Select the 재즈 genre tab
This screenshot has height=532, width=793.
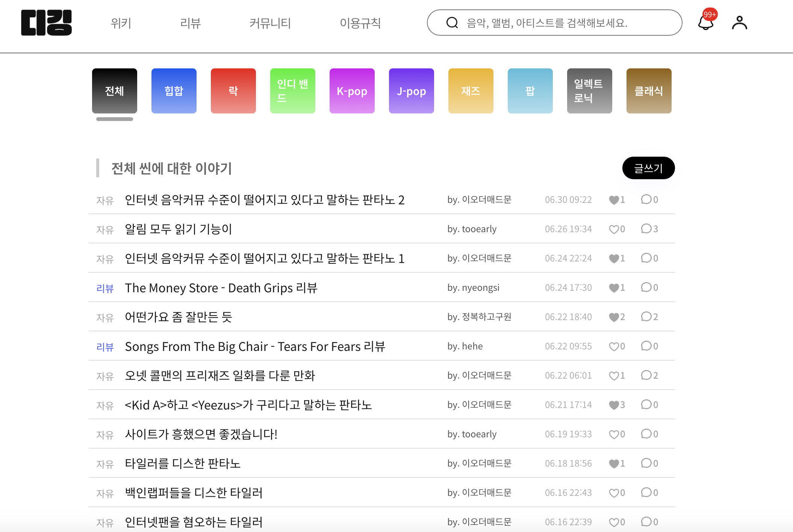(471, 91)
